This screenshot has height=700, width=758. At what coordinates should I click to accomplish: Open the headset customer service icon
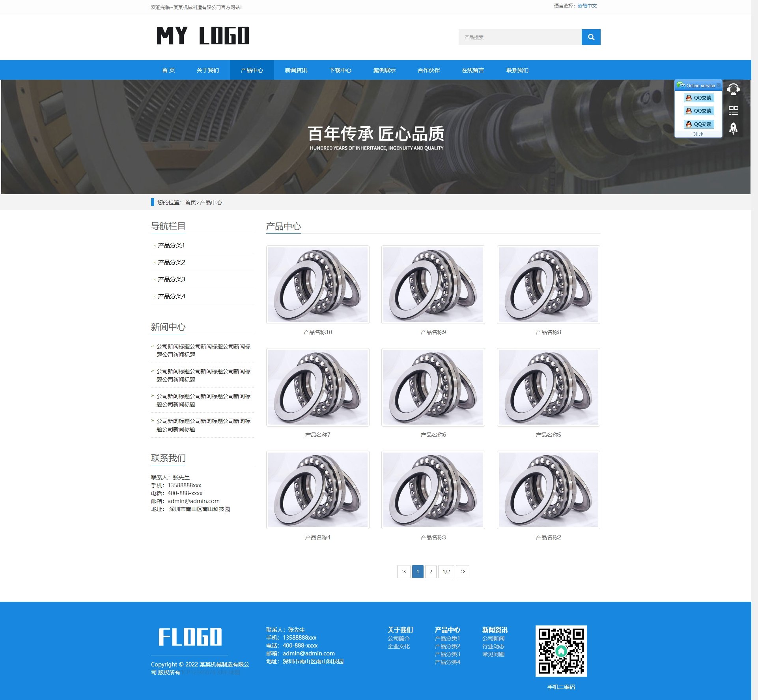[733, 89]
